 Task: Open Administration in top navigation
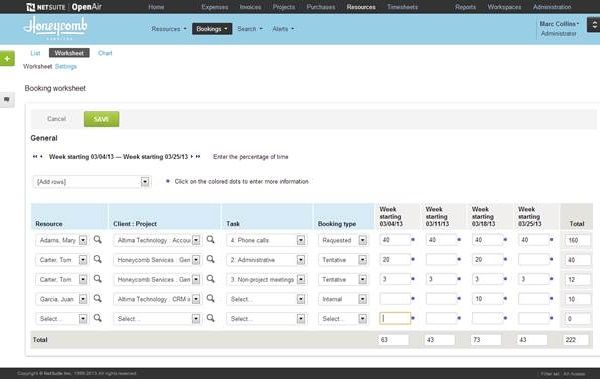click(x=552, y=7)
